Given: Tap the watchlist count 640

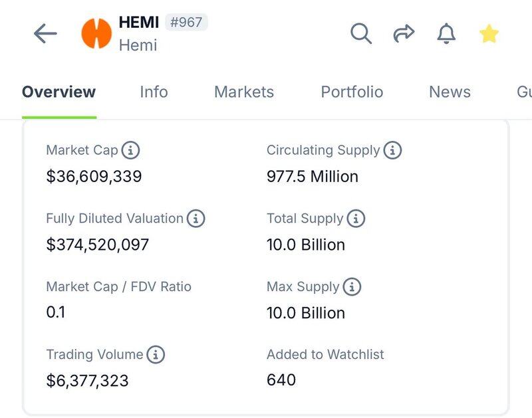Looking at the screenshot, I should coord(281,379).
